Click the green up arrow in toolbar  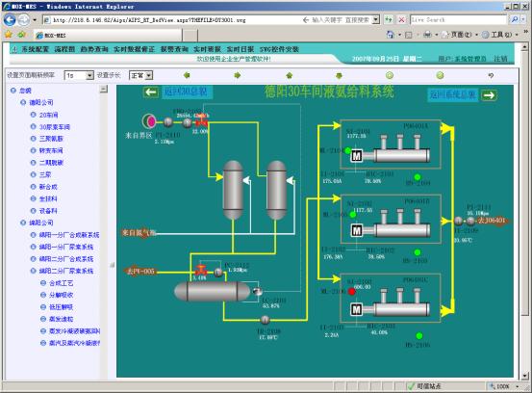point(289,75)
